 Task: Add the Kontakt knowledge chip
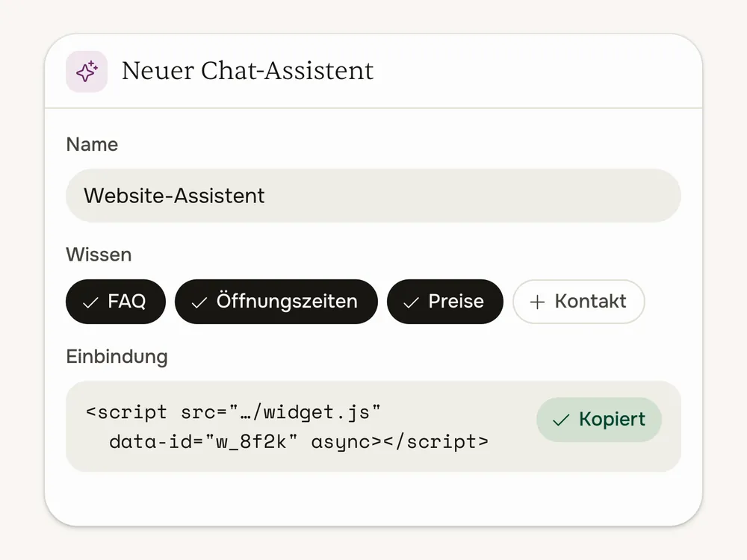(578, 302)
